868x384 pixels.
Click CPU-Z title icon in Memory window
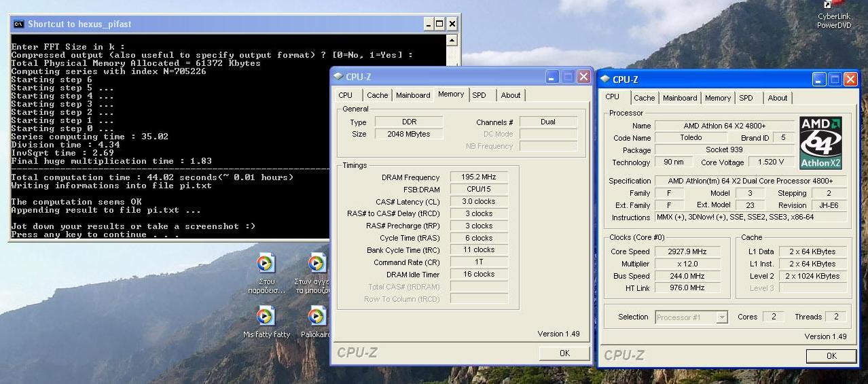click(338, 77)
